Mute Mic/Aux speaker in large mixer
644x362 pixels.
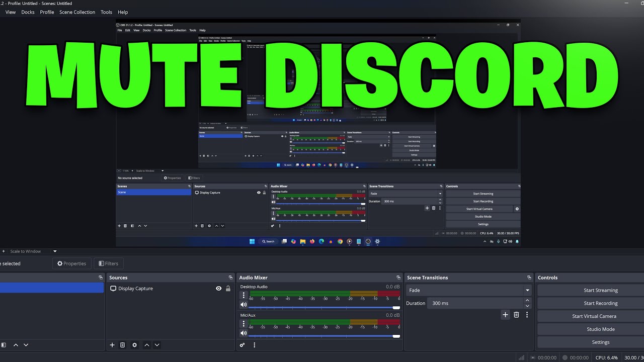[x=244, y=333]
